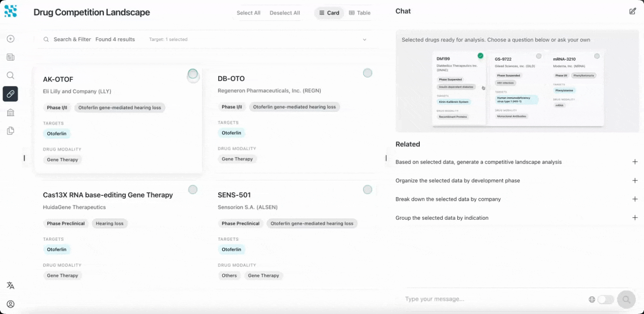
Task: Click the globe web search icon
Action: pyautogui.click(x=592, y=300)
